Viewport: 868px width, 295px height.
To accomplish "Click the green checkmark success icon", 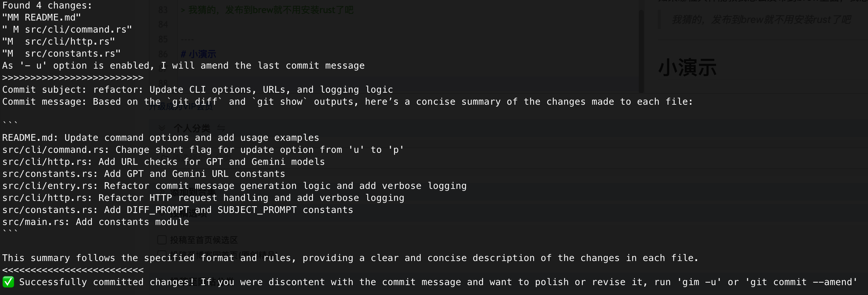I will 8,282.
